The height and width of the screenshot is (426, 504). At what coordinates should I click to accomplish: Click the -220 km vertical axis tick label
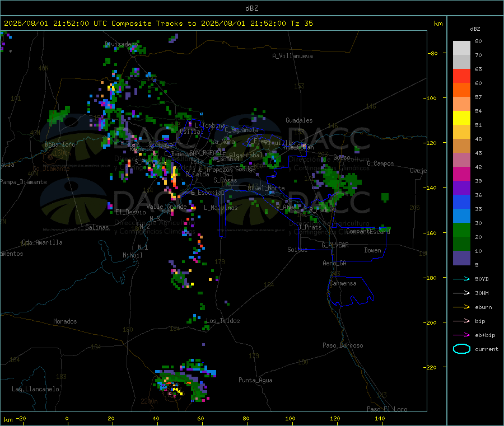coord(431,368)
